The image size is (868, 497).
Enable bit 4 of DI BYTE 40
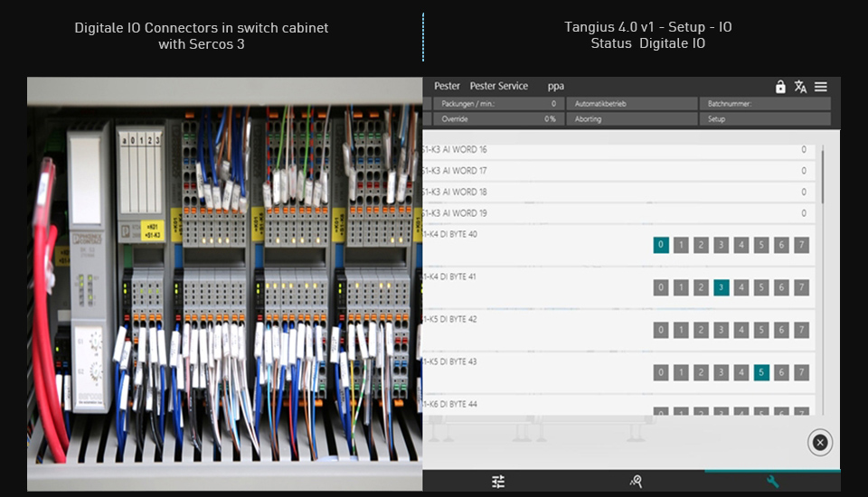pyautogui.click(x=741, y=245)
